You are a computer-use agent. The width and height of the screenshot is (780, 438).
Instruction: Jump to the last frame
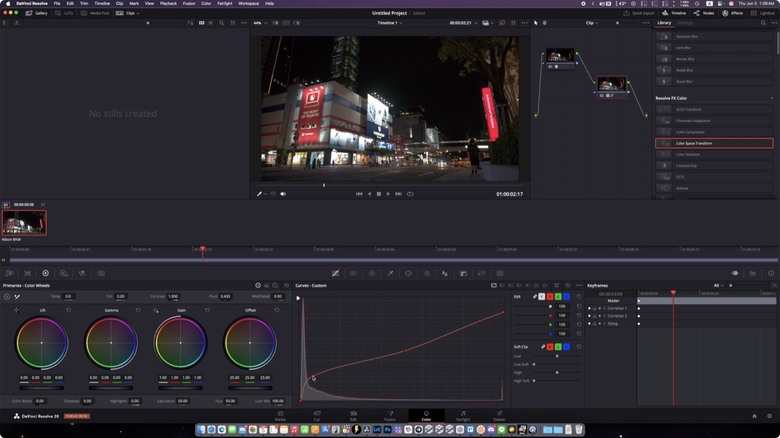pos(398,194)
